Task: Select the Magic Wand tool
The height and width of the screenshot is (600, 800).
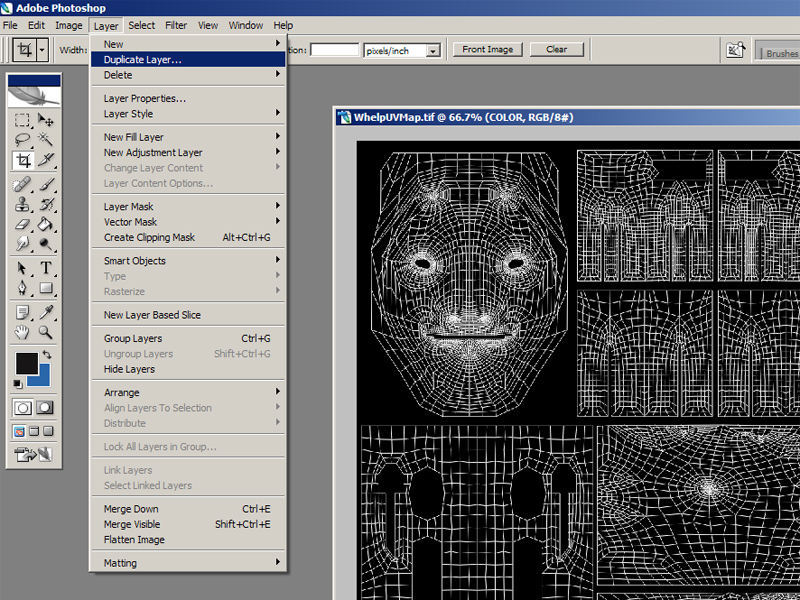Action: 46,140
